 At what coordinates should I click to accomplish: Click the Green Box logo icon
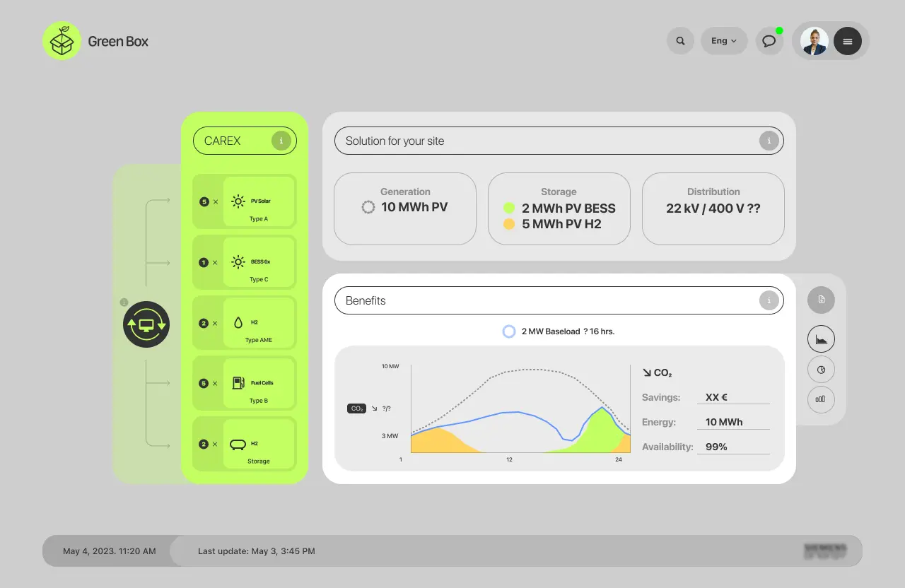[x=62, y=41]
